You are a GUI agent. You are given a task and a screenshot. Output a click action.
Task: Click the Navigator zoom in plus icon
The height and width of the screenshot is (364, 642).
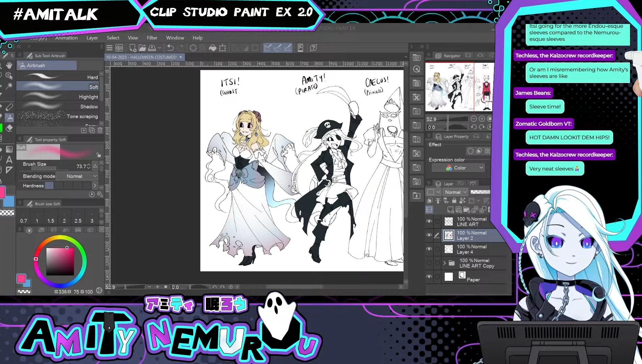click(482, 119)
